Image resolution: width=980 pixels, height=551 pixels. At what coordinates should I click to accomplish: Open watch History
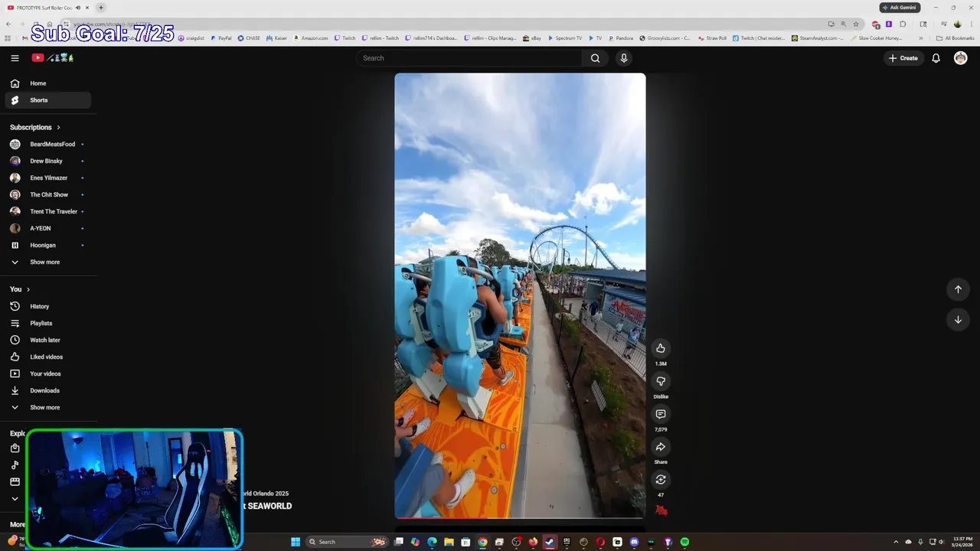(x=48, y=306)
